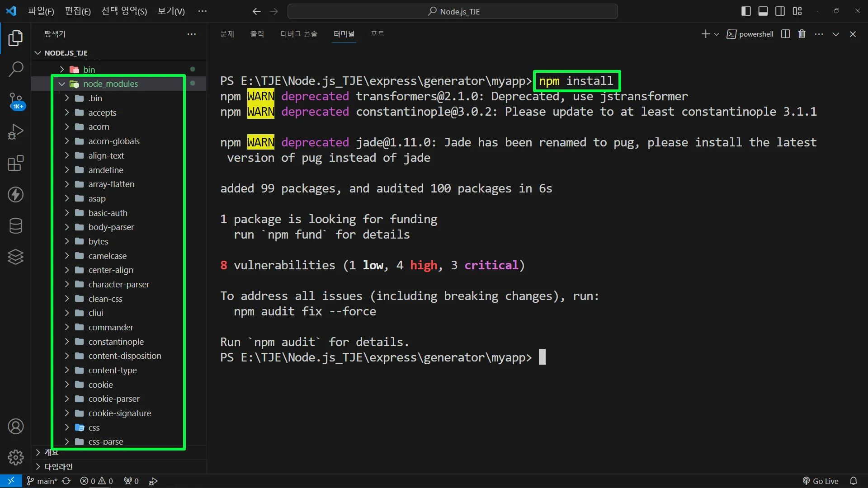868x488 pixels.
Task: Open the 파일(F) menu
Action: coord(41,11)
